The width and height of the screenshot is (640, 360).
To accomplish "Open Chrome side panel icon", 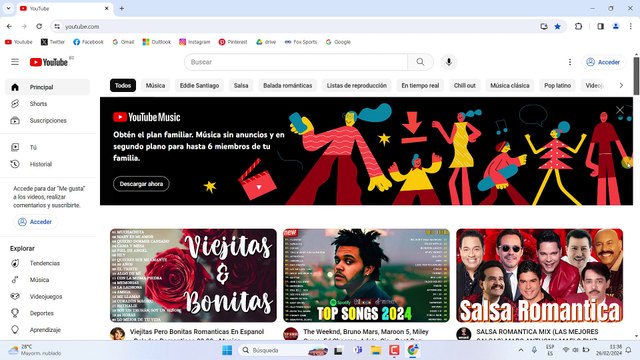I will tap(600, 27).
